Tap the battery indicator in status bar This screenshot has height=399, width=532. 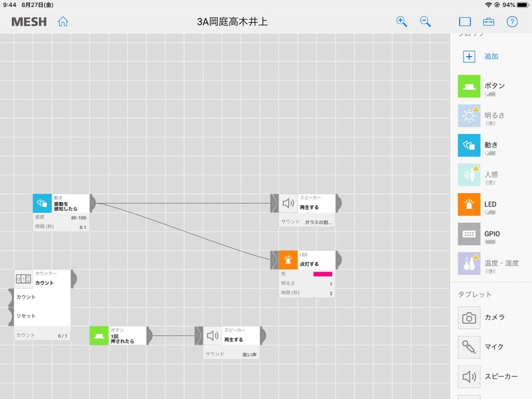tap(523, 5)
